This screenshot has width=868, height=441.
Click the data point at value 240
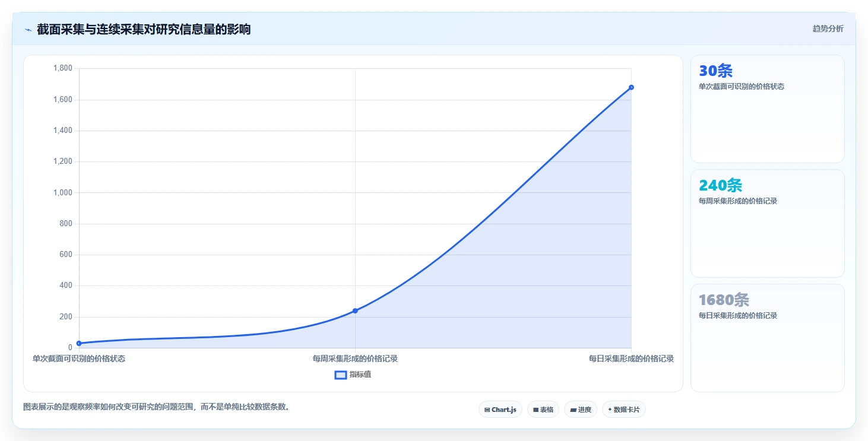point(355,310)
